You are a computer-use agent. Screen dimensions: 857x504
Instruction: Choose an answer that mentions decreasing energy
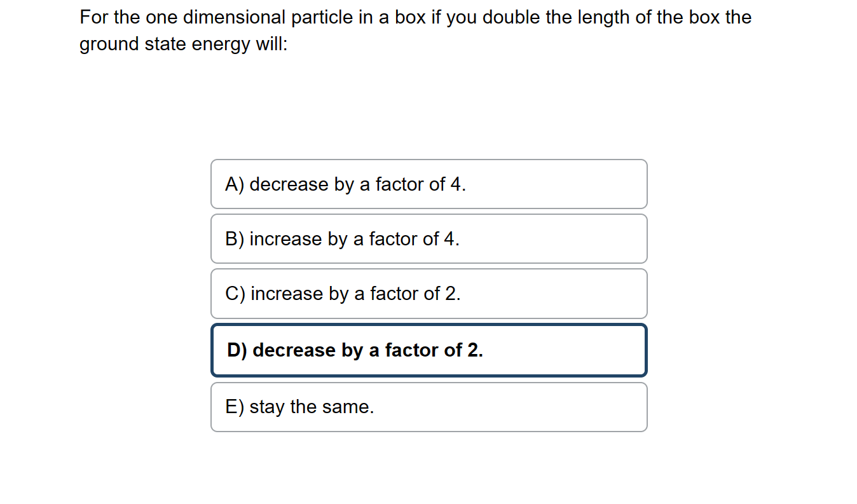pyautogui.click(x=428, y=184)
